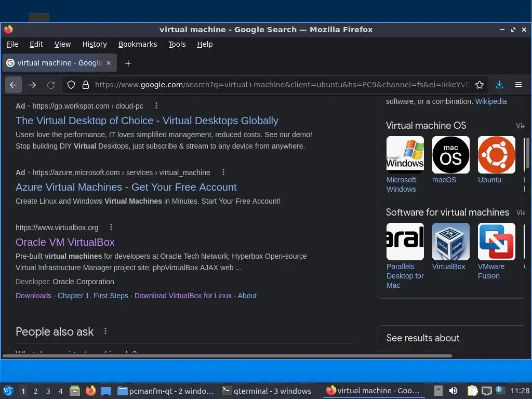Open the Bookmarks menu

coord(138,44)
